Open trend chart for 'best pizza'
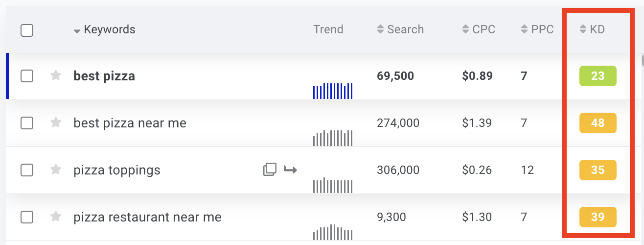 pyautogui.click(x=333, y=91)
